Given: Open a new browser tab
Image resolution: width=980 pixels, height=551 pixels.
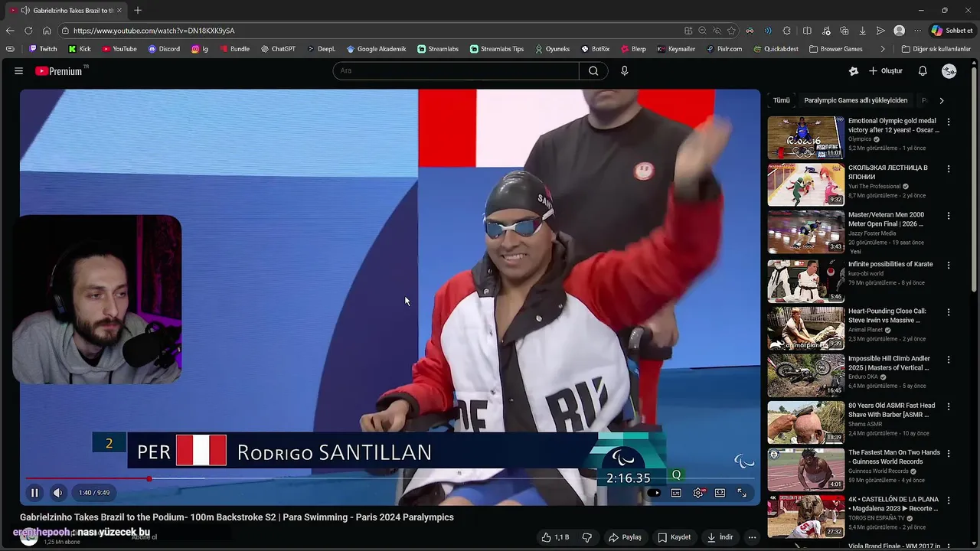Looking at the screenshot, I should (x=138, y=11).
